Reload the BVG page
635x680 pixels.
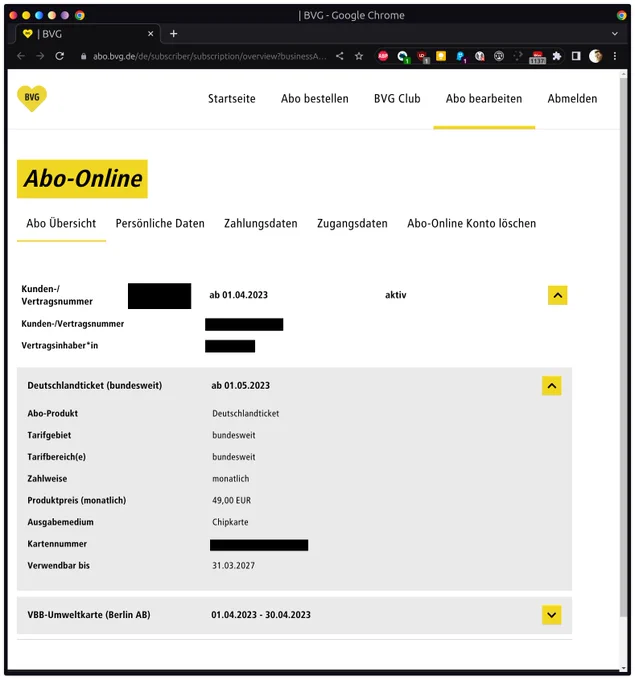click(60, 56)
